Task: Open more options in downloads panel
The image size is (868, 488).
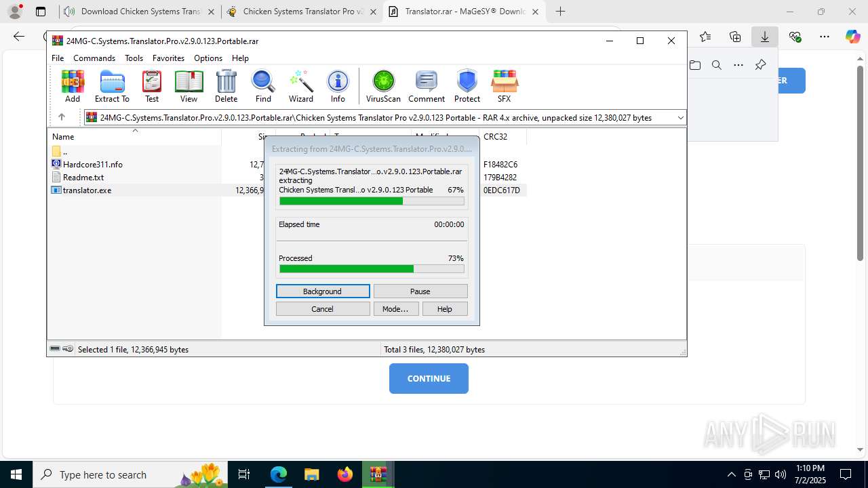Action: 738,65
